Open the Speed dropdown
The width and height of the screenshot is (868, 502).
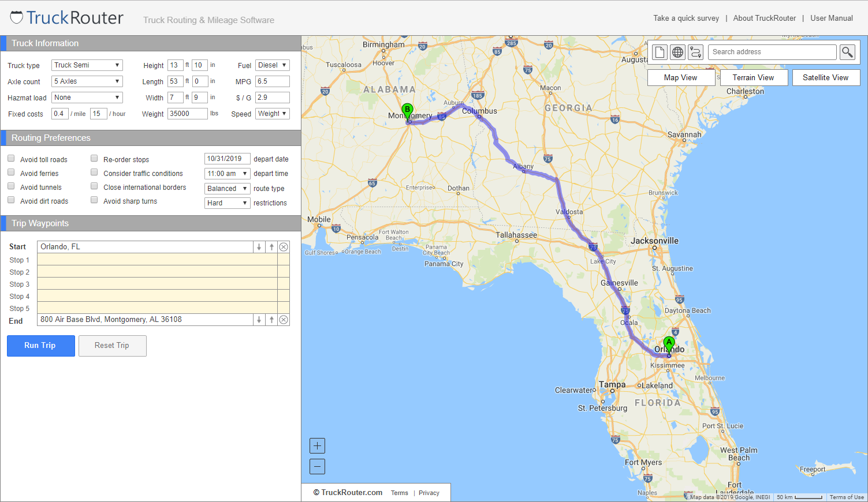(x=272, y=114)
